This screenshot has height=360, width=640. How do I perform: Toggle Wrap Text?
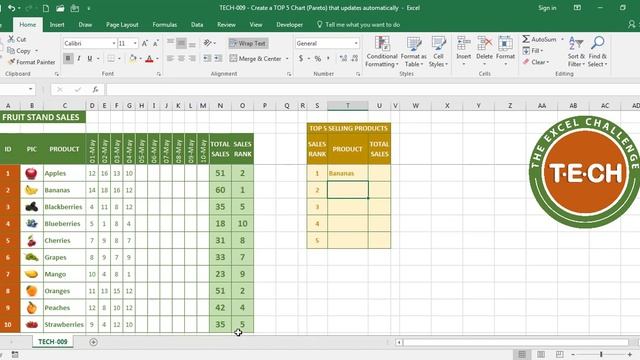[x=248, y=43]
